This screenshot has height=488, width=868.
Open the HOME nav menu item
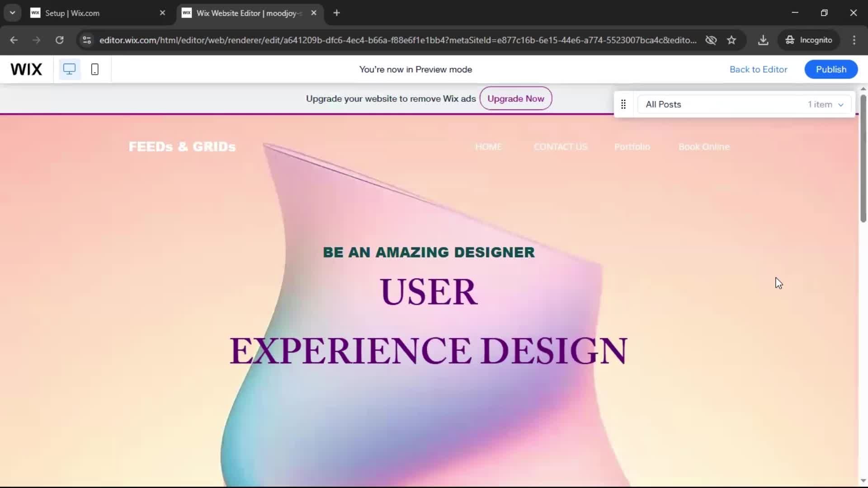pos(488,147)
